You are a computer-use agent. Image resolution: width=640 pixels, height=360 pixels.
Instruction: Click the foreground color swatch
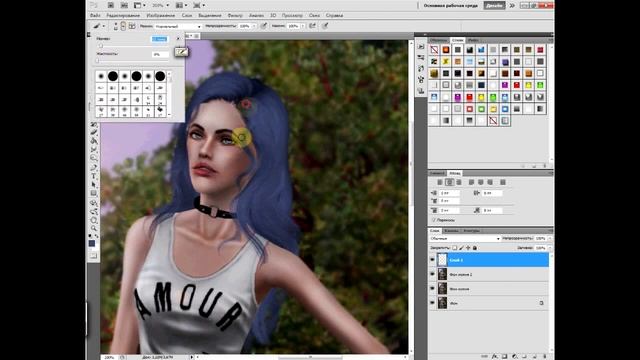click(92, 243)
